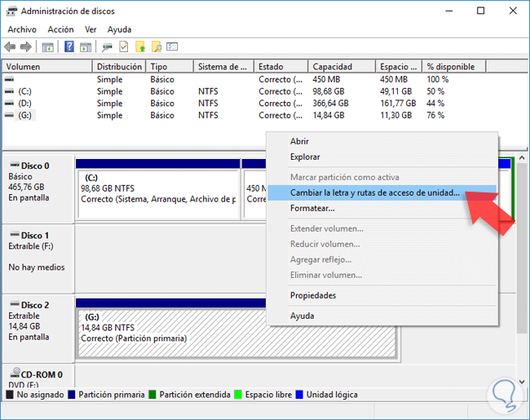Select the (G:) 14,84 GB partition block

(x=237, y=334)
